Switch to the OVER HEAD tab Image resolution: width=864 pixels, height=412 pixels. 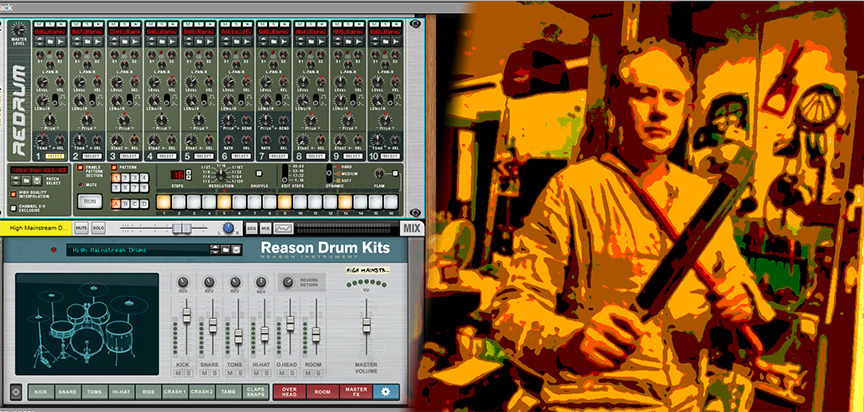[x=289, y=392]
